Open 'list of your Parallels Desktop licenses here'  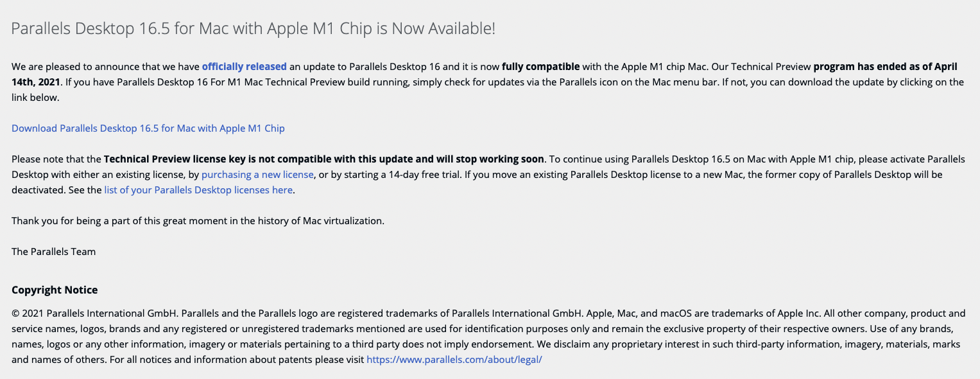pyautogui.click(x=198, y=189)
